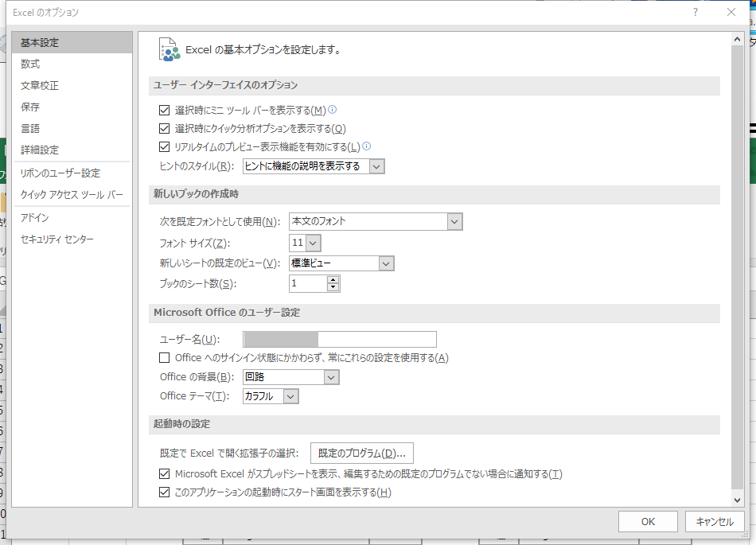
Task: Open the Office テーマ dropdown
Action: (290, 396)
